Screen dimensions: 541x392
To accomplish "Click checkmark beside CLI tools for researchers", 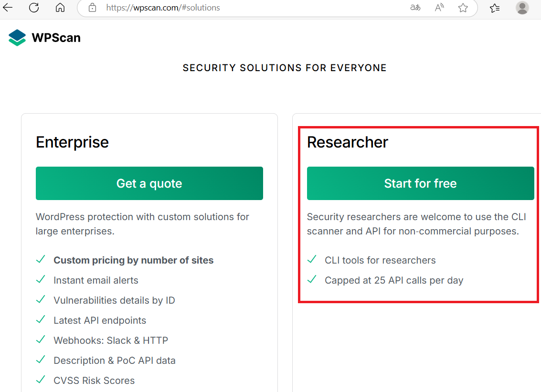I will coord(312,260).
